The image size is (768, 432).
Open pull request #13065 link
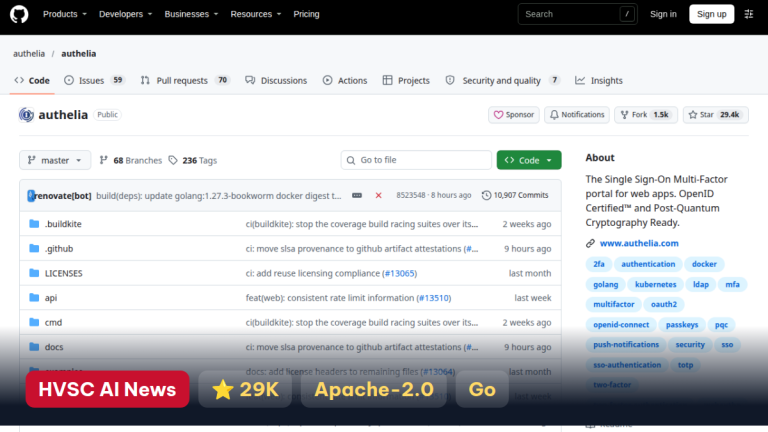click(x=400, y=273)
